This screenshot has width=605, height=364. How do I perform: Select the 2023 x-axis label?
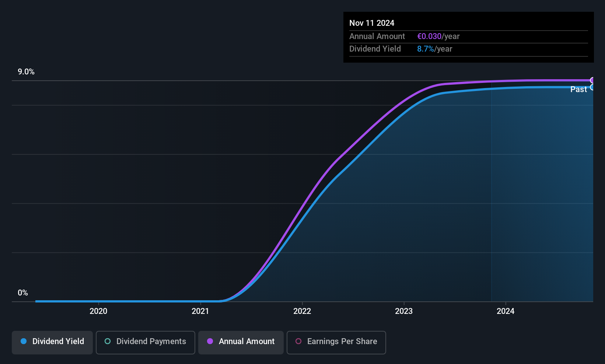point(404,311)
